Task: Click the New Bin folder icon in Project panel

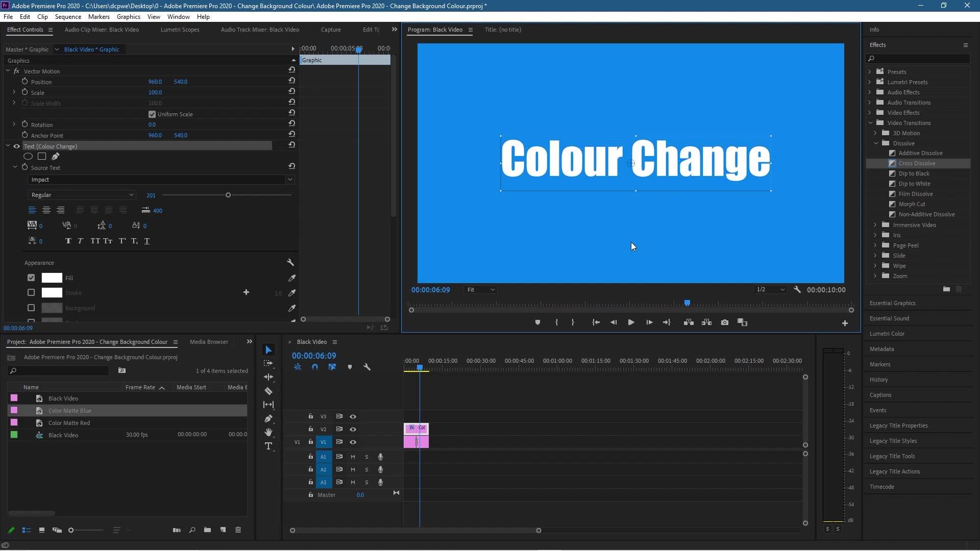Action: (x=207, y=530)
